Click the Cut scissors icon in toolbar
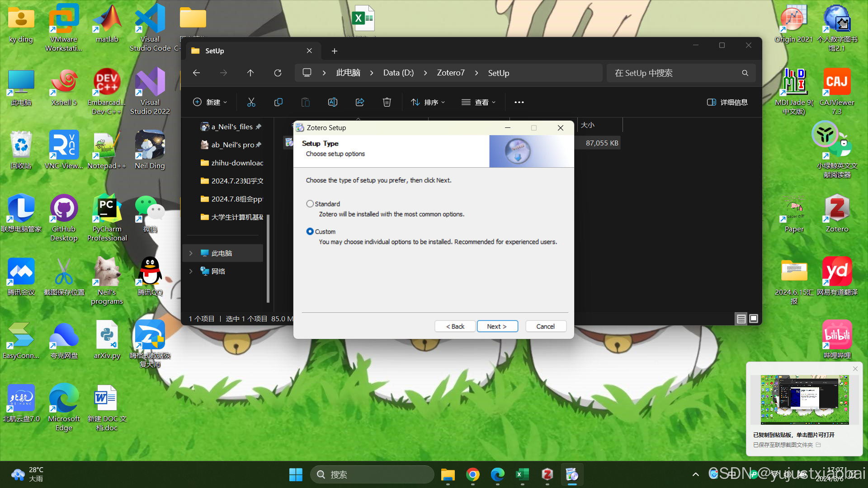The height and width of the screenshot is (488, 868). pos(251,102)
